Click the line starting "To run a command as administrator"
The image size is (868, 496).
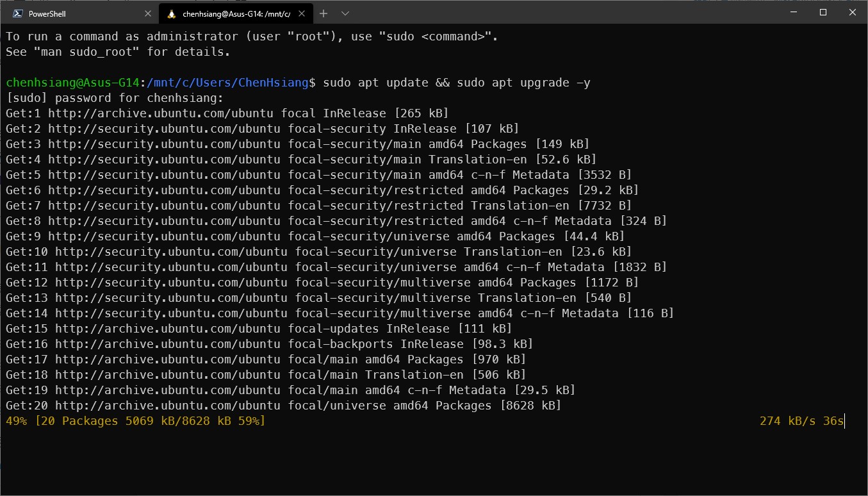pos(252,37)
